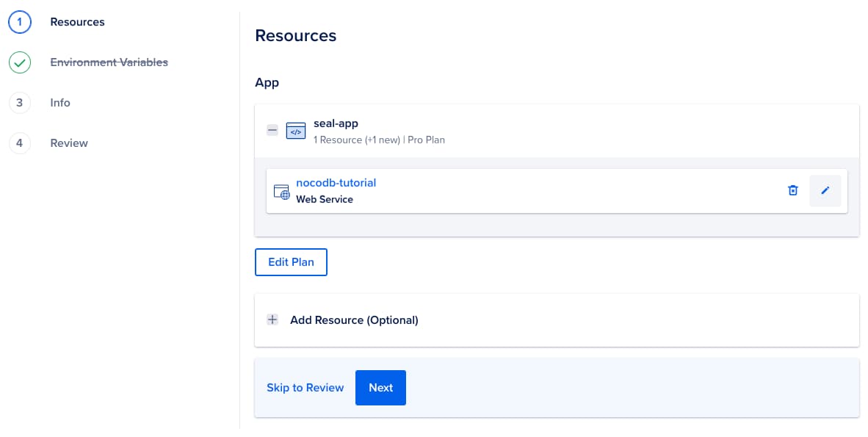Click the step 1 circle for Resources
This screenshot has width=868, height=437.
pyautogui.click(x=20, y=22)
